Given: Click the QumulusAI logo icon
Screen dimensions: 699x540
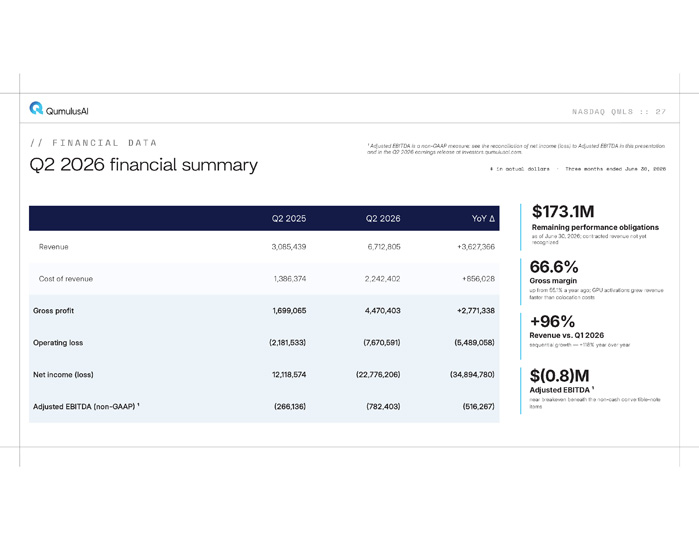Looking at the screenshot, I should (x=36, y=108).
